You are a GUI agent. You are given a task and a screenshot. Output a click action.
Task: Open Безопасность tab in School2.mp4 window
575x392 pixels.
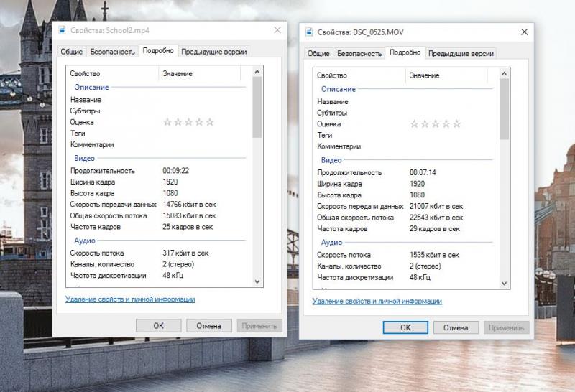click(113, 52)
